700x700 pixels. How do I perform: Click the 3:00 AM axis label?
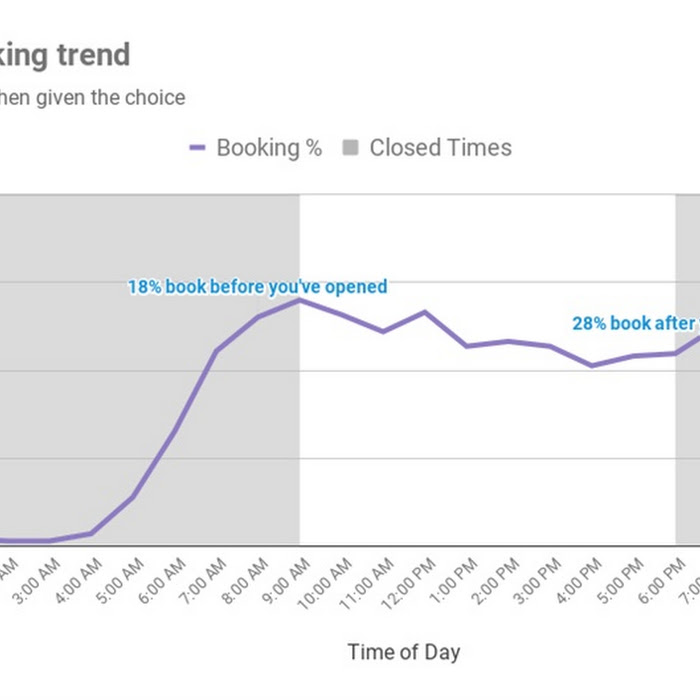(x=36, y=580)
